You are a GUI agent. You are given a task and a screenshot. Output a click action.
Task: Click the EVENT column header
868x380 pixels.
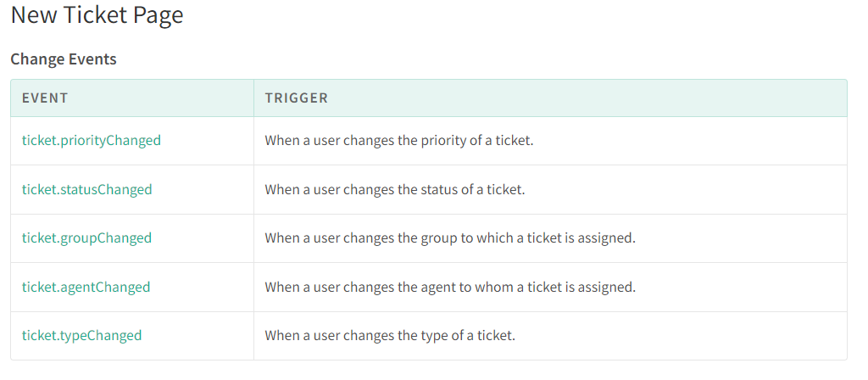[45, 98]
